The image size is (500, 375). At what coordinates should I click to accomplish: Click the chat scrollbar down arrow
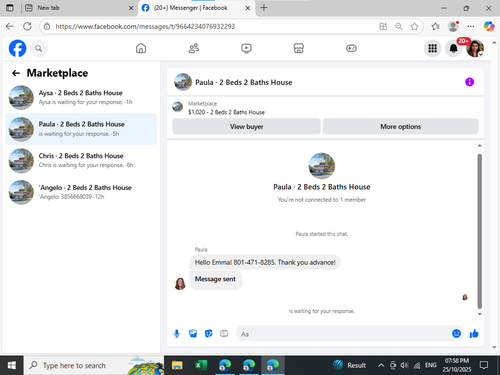(x=480, y=314)
